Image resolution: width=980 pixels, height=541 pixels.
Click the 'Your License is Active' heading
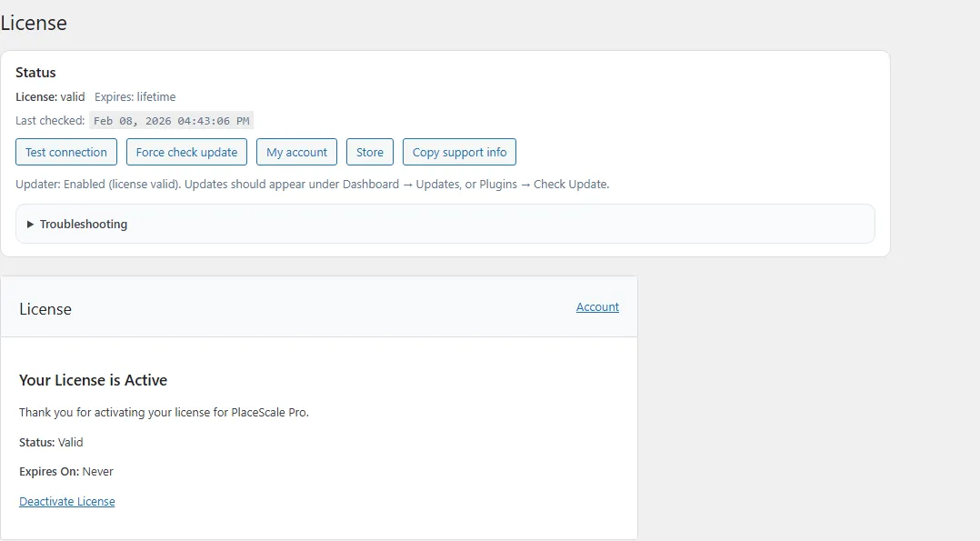click(93, 380)
